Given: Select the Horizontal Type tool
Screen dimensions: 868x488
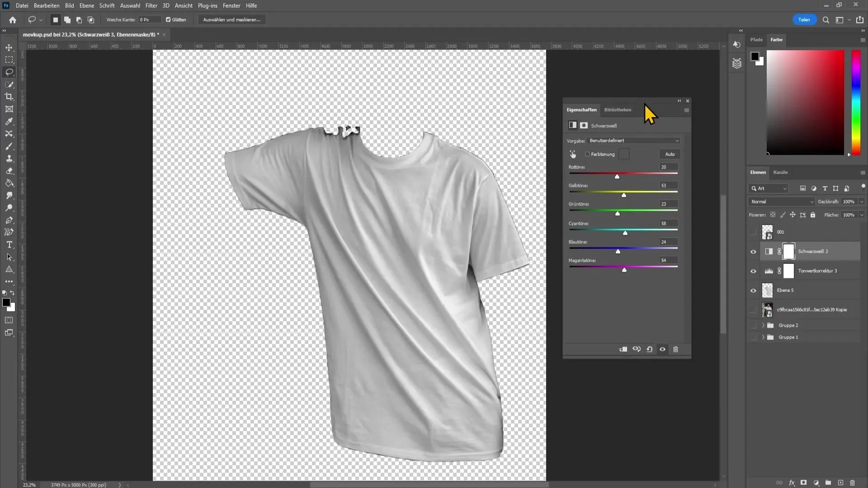Looking at the screenshot, I should click(x=9, y=244).
